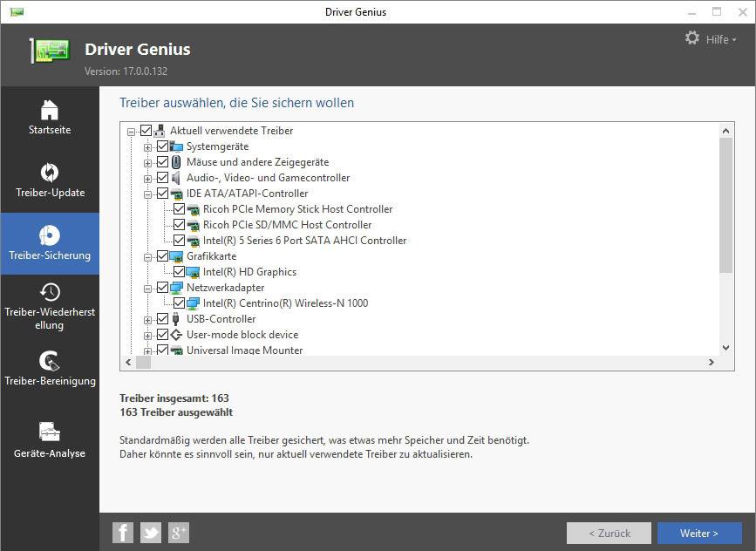Click the < Zurück button

[609, 534]
